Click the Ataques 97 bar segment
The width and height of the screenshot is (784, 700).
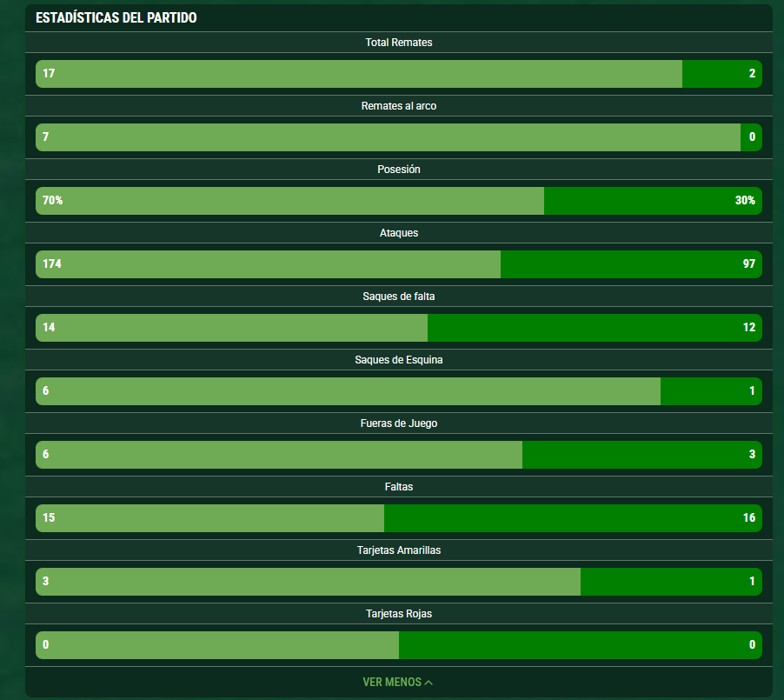pos(631,264)
